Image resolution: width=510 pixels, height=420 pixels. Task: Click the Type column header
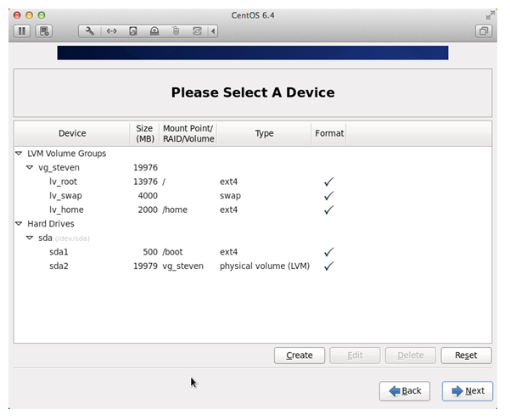tap(264, 133)
